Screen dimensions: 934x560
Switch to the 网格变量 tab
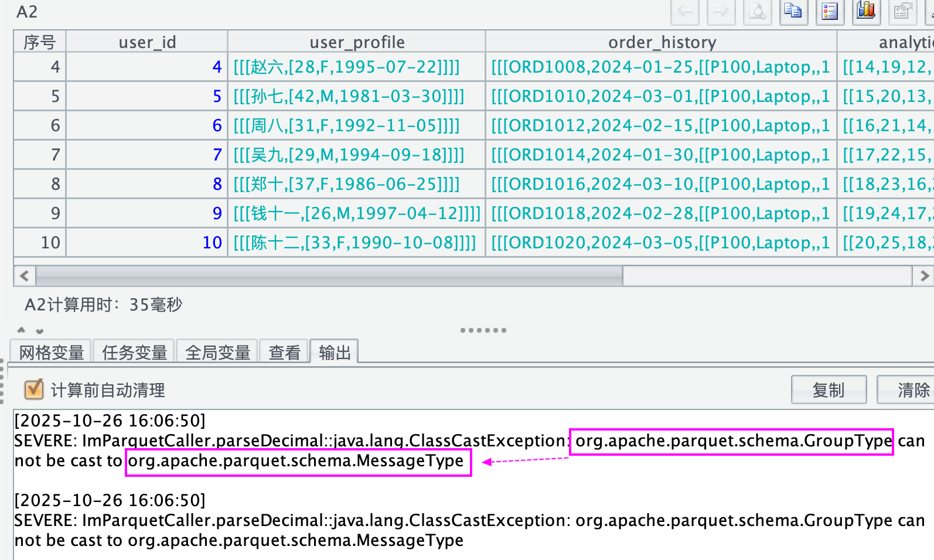[x=51, y=352]
